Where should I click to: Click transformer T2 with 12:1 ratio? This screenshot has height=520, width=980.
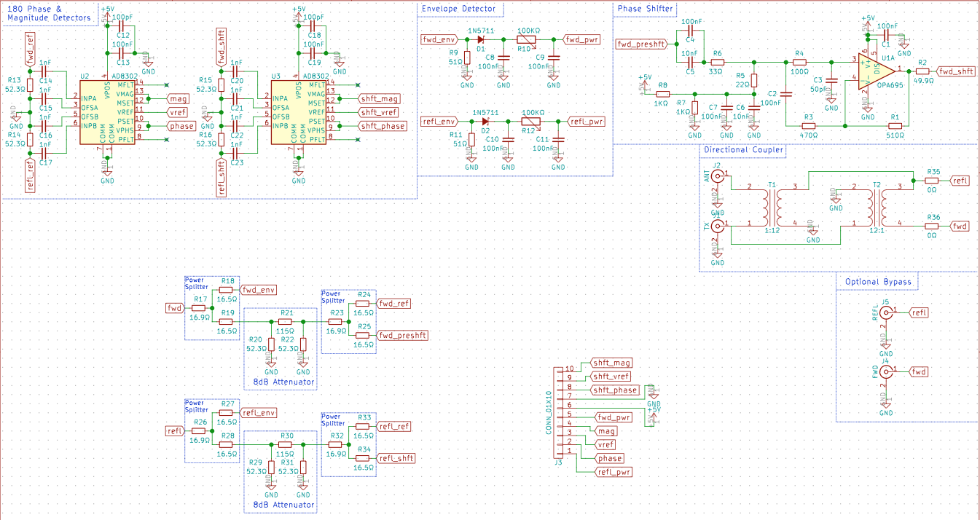878,208
